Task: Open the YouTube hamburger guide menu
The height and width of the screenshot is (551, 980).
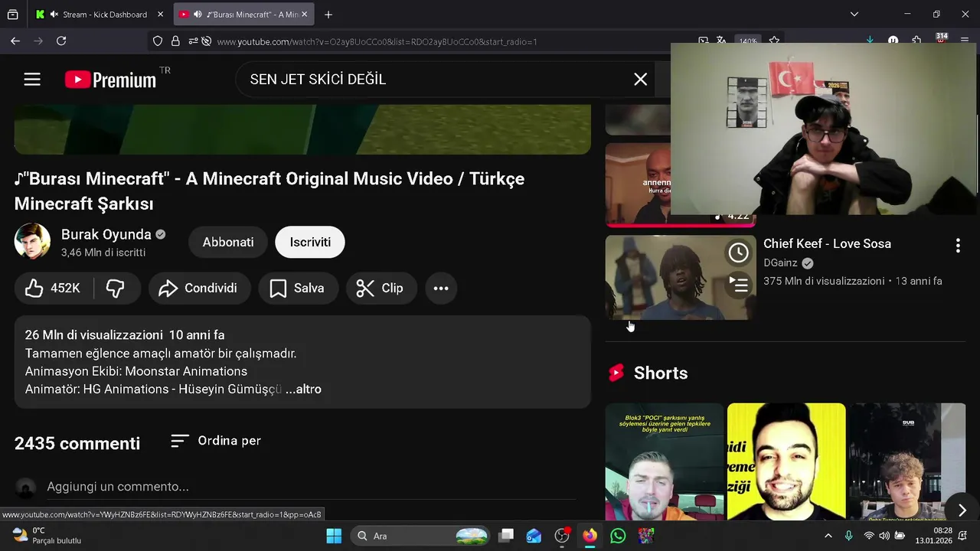Action: (32, 80)
